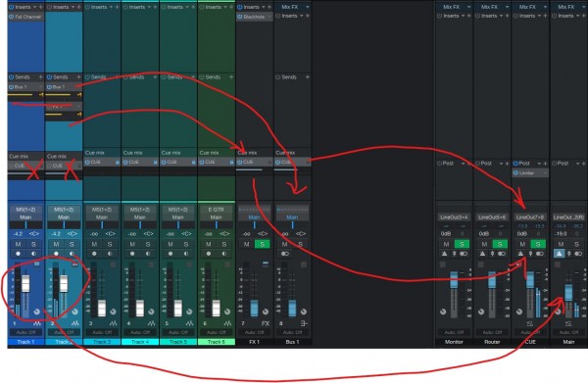The height and width of the screenshot is (383, 588).
Task: Mute Track 3
Action: coord(94,244)
